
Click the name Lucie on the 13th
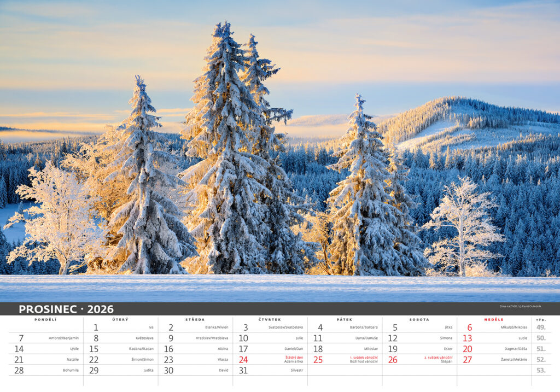523,338
